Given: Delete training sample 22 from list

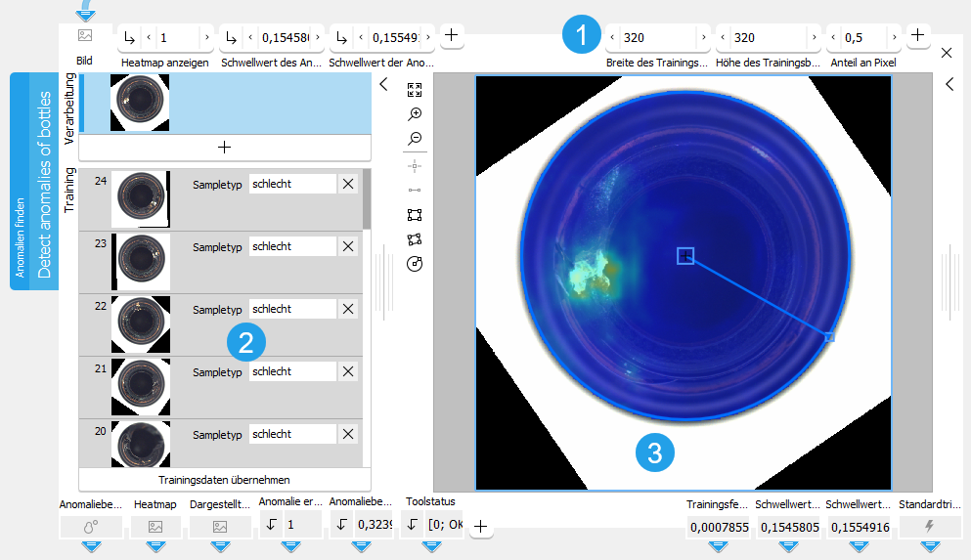Looking at the screenshot, I should (x=348, y=310).
